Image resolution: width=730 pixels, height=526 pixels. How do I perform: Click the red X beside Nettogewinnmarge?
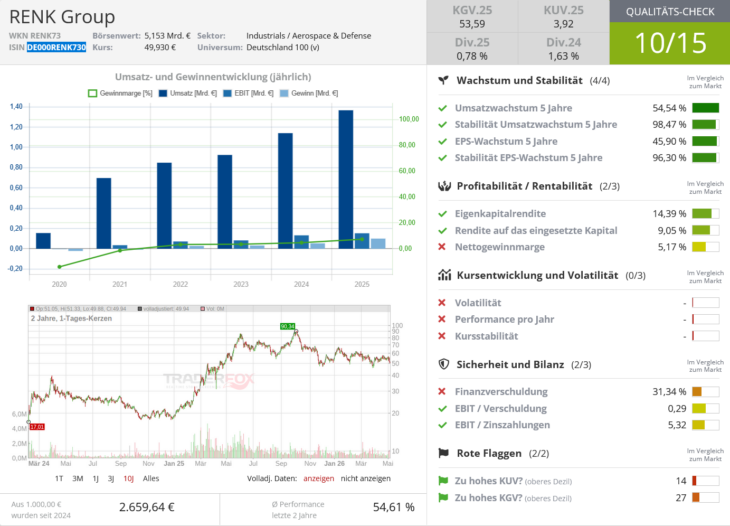[x=442, y=247]
